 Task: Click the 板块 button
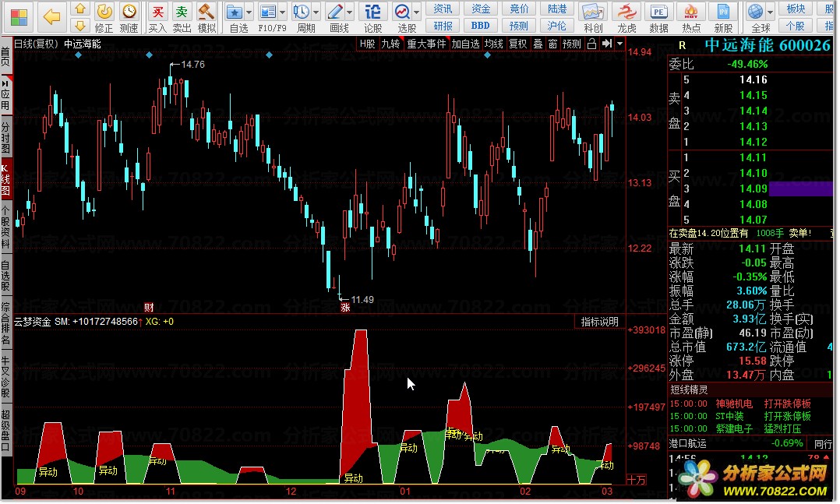796,9
